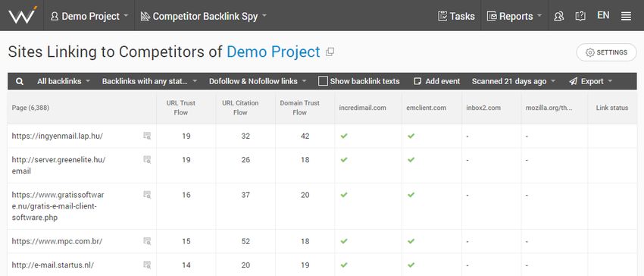Click incredimail checkmark in ingyenmail.lap.hu row
The width and height of the screenshot is (644, 276).
[x=344, y=136]
